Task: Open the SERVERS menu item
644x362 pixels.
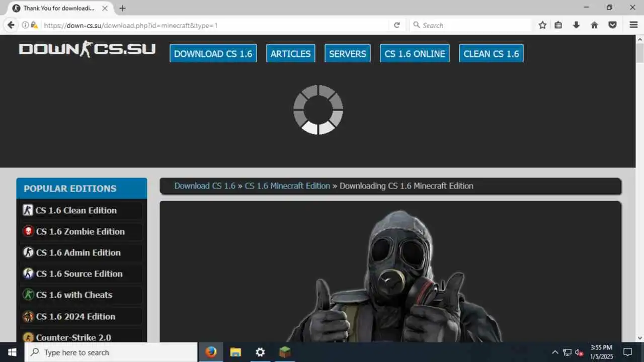Action: [348, 54]
